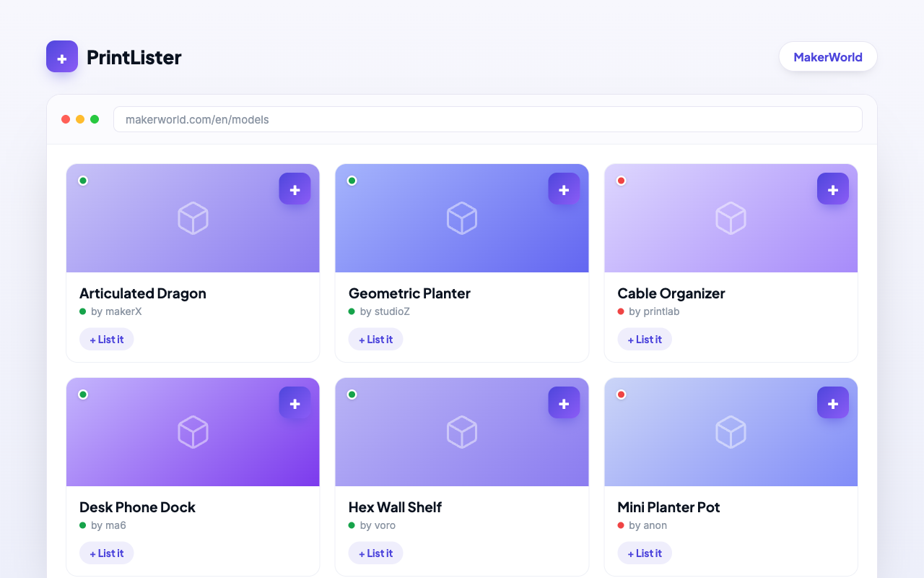
Task: Click the red dot beside "by anon"
Action: (621, 525)
